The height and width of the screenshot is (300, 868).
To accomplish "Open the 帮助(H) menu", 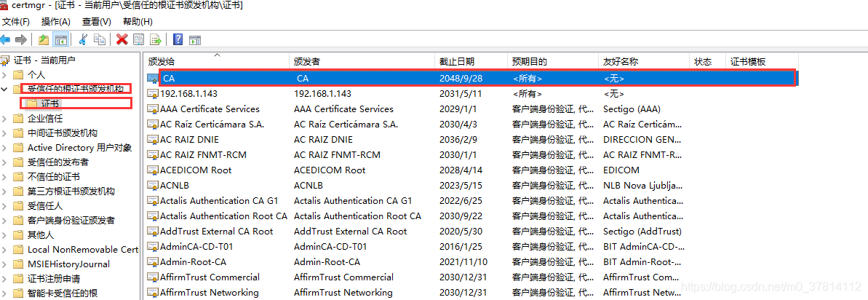I will (x=138, y=22).
